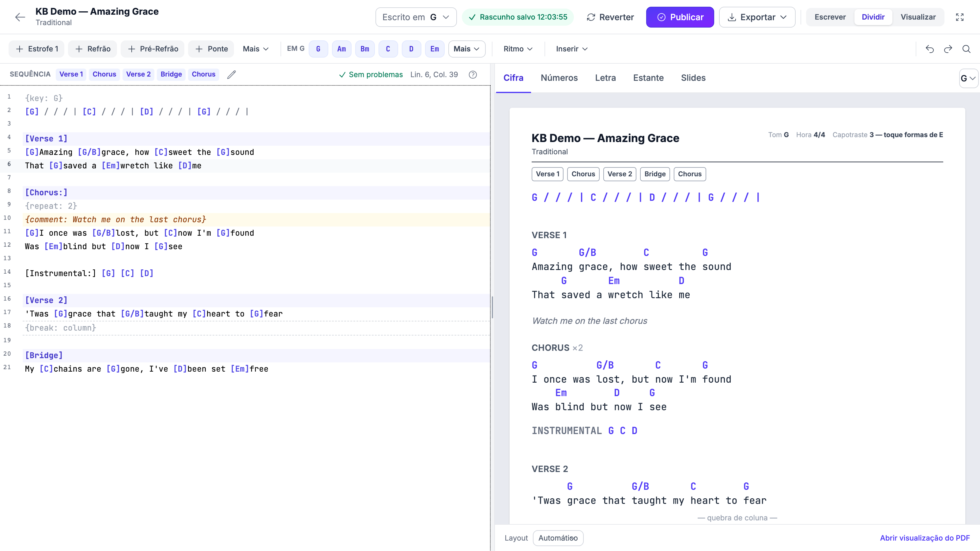Click the Publicar button
The height and width of the screenshot is (551, 980).
pyautogui.click(x=680, y=17)
